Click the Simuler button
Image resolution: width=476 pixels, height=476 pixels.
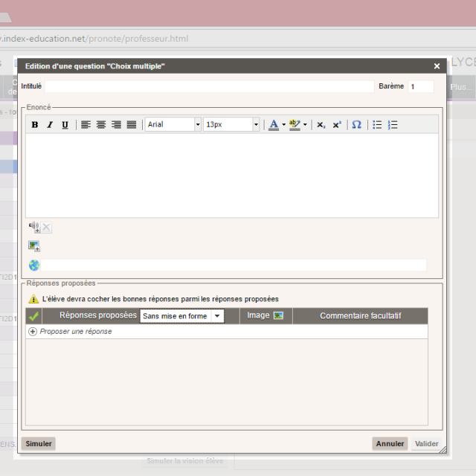(39, 443)
